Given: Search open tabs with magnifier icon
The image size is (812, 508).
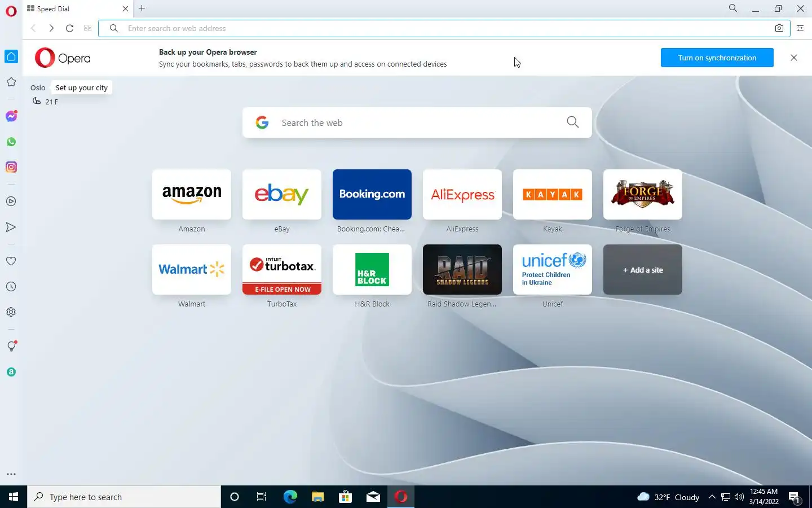Looking at the screenshot, I should [x=733, y=8].
